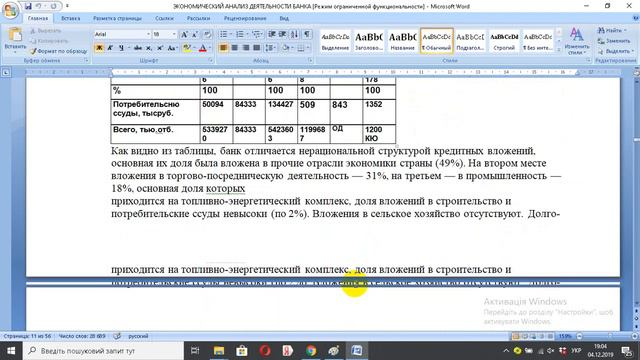Click Формат по образцу format painter

(x=59, y=51)
